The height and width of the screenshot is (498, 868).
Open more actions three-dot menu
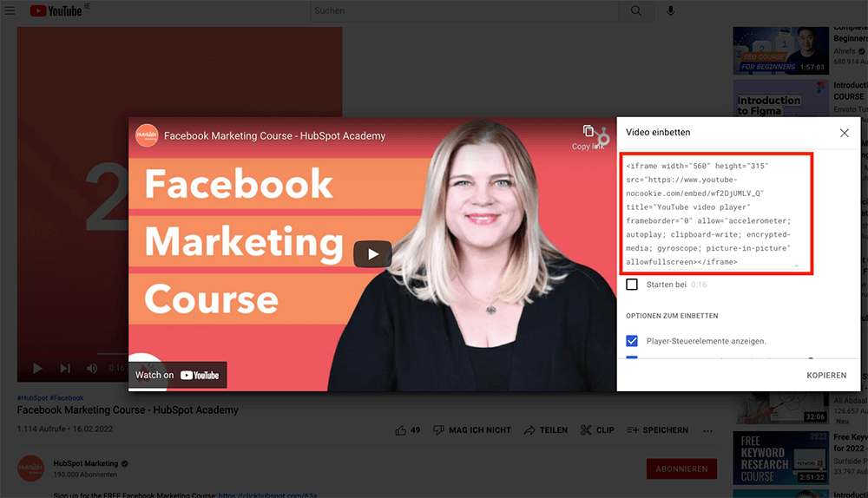tap(708, 430)
